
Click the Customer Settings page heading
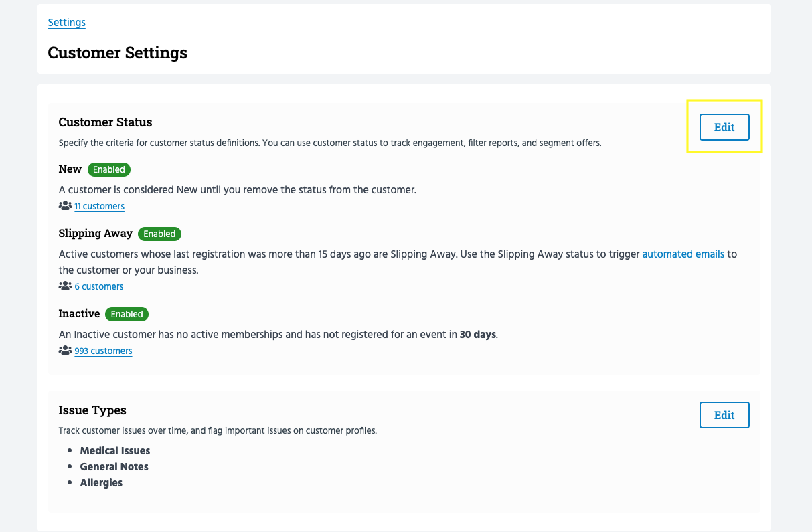[x=117, y=52]
